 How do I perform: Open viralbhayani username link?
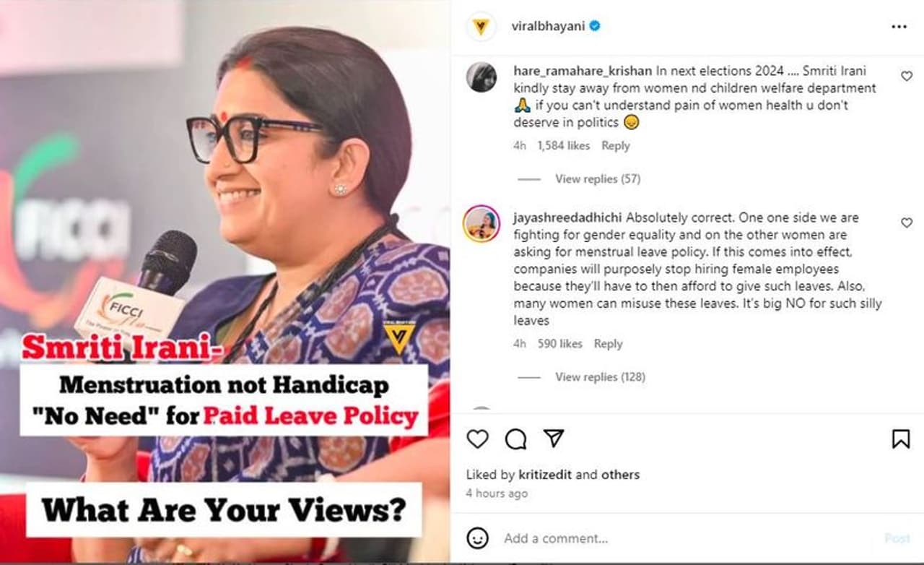547,27
